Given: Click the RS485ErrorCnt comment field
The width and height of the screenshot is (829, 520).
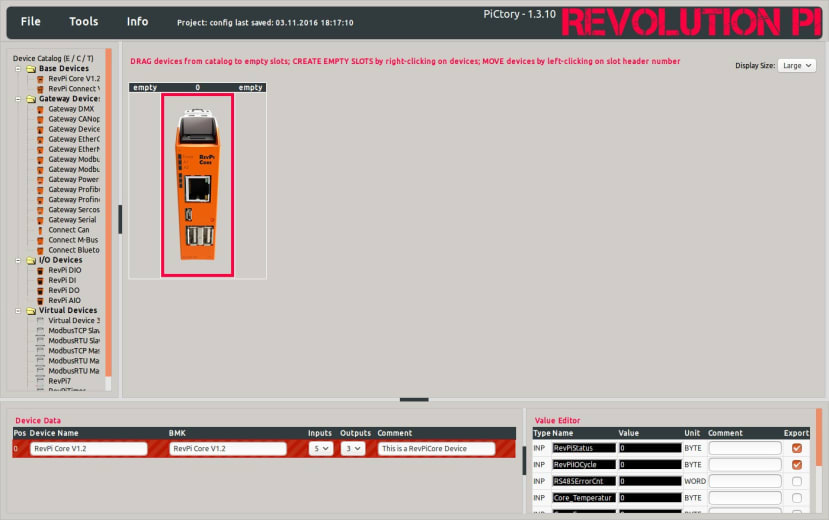Looking at the screenshot, I should pyautogui.click(x=745, y=481).
